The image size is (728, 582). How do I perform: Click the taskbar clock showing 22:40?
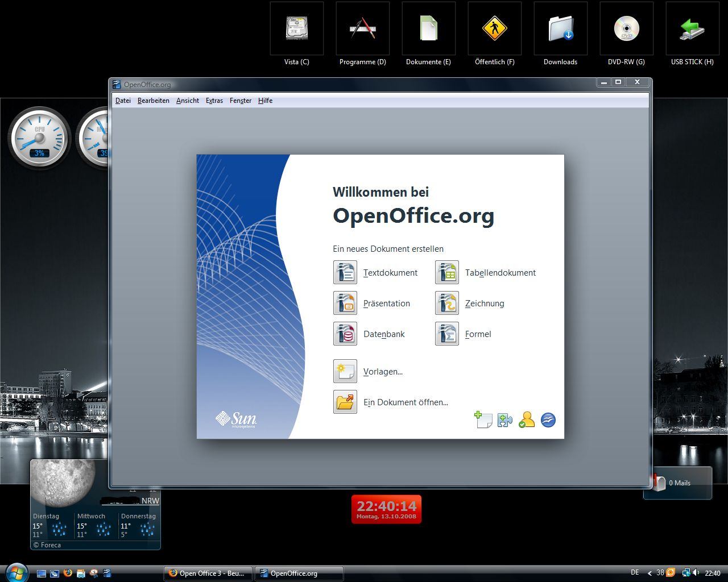point(713,573)
